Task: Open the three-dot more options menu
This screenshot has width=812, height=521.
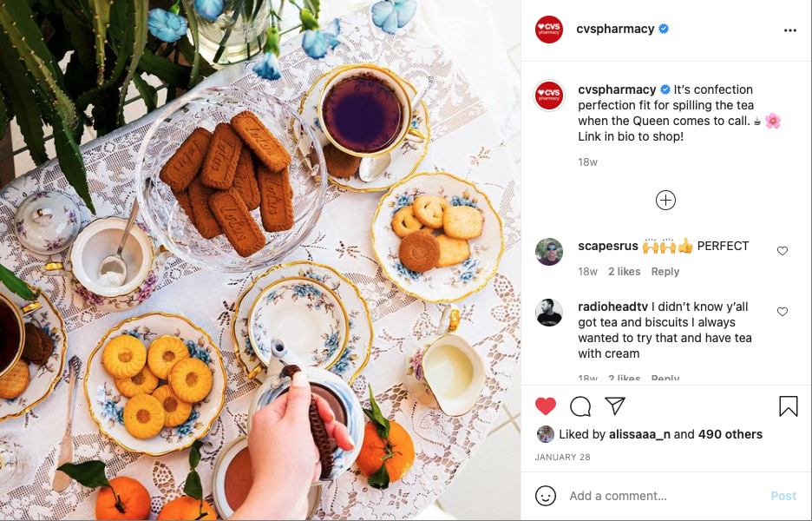Action: (789, 30)
